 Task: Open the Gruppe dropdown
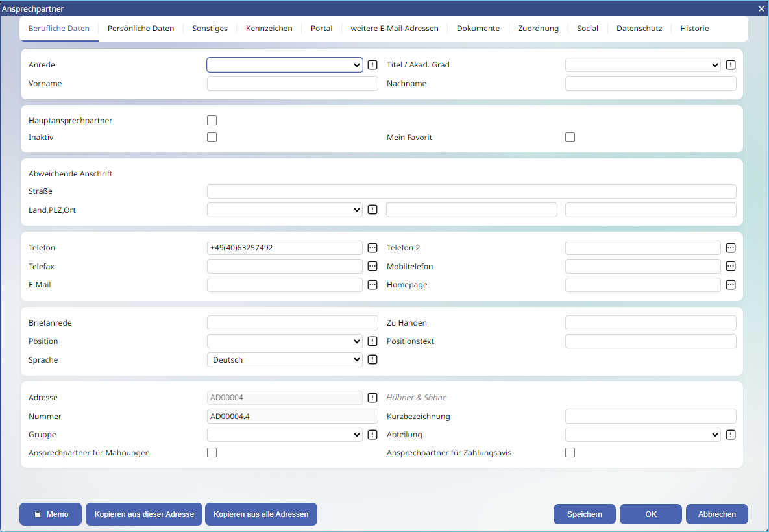click(285, 435)
